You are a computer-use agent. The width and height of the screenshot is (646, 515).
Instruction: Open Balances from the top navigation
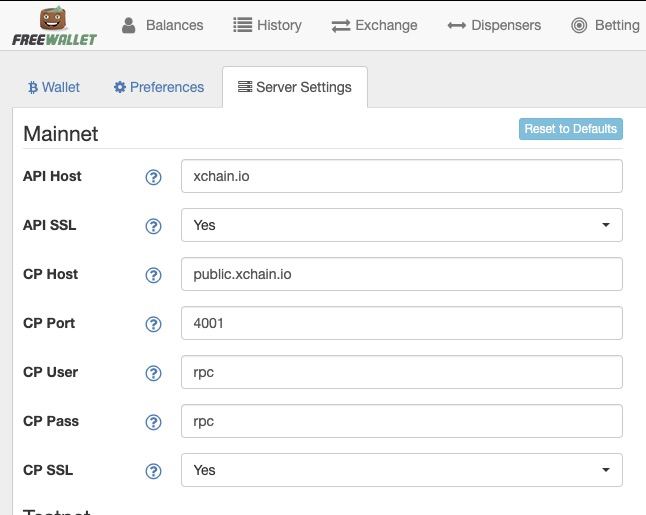tap(162, 25)
